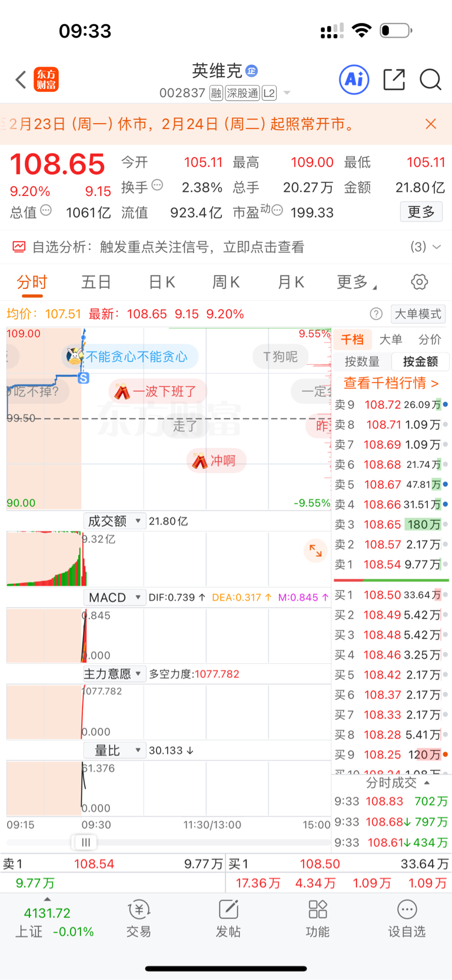Screen dimensions: 452x980
Task: Tap the S marker on the chart
Action: (x=84, y=378)
